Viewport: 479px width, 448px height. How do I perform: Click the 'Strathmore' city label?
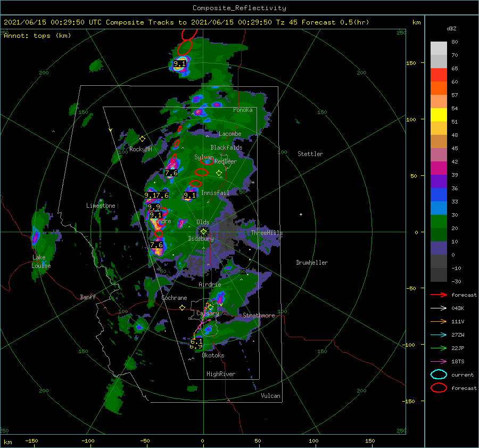[x=259, y=315]
